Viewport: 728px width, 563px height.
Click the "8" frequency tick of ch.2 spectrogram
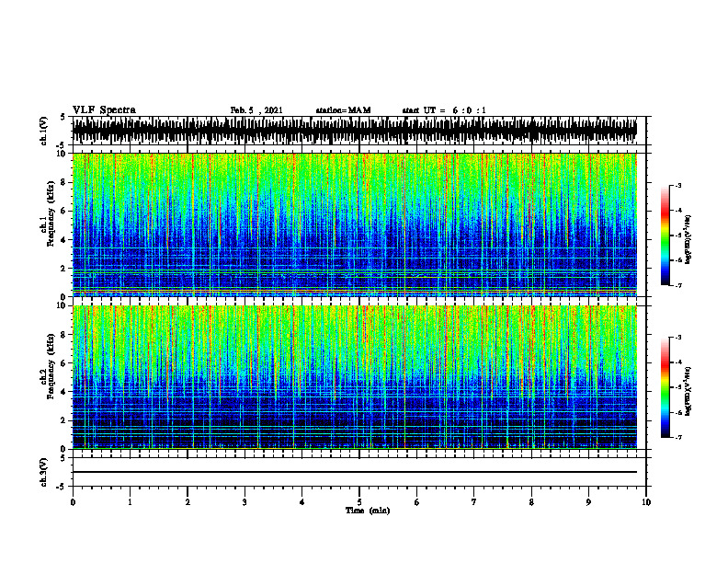[63, 335]
